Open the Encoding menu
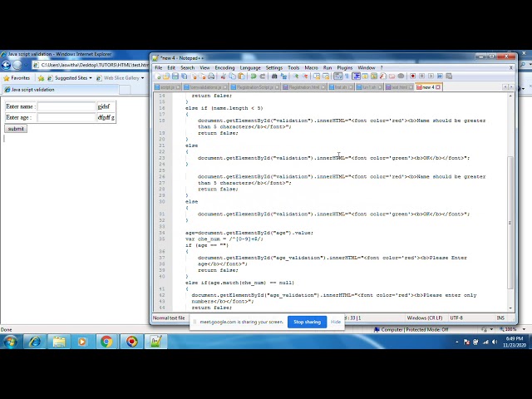 (x=224, y=68)
